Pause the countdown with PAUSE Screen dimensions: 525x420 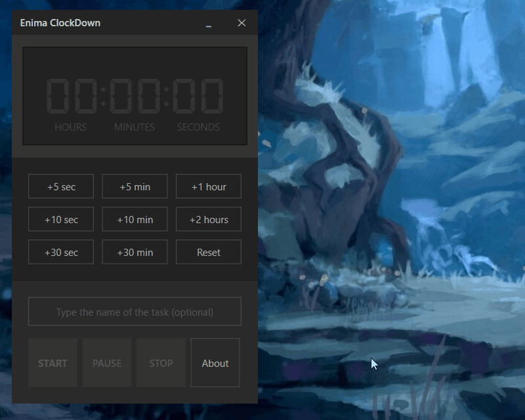(x=107, y=363)
